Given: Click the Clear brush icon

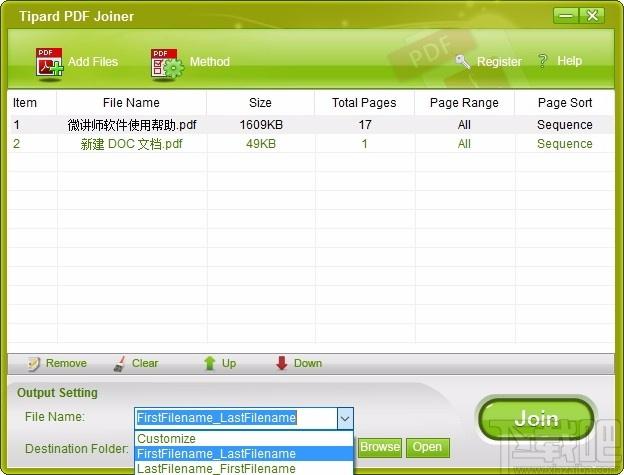Looking at the screenshot, I should (x=119, y=364).
